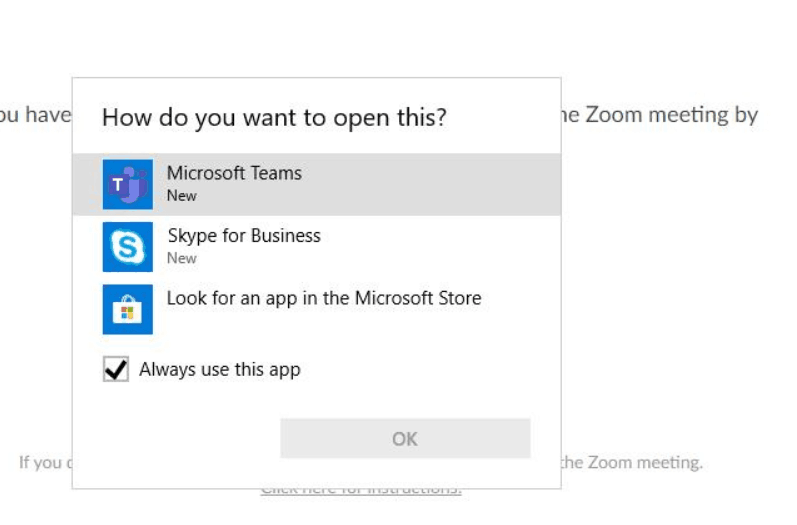Click the partial "you have" text at left
Image resolution: width=797 pixels, height=525 pixels.
pos(35,115)
